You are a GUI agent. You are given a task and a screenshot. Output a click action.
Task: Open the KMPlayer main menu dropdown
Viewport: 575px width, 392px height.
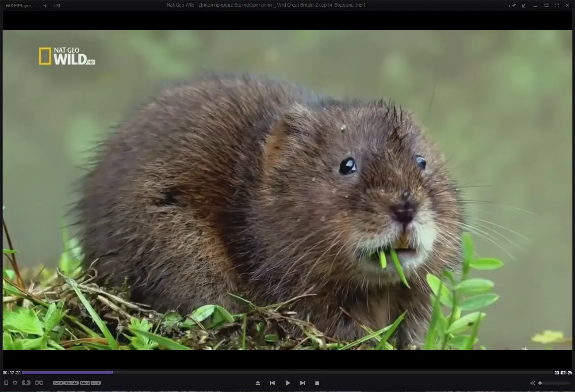(21, 5)
